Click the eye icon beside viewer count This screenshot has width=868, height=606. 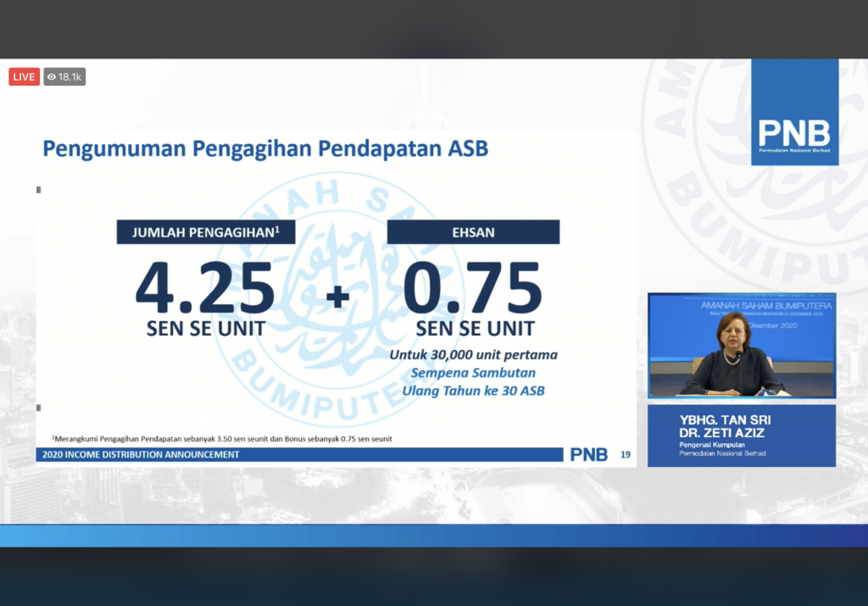52,77
